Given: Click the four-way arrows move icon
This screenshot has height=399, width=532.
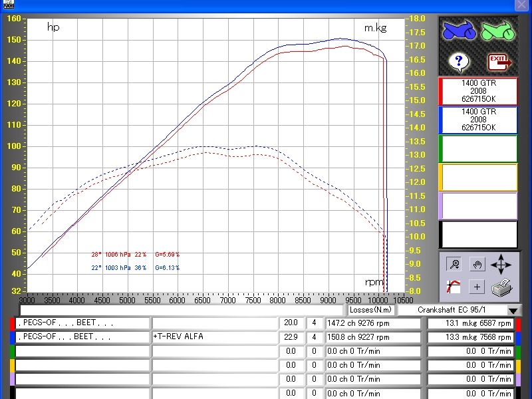Looking at the screenshot, I should coord(501,264).
